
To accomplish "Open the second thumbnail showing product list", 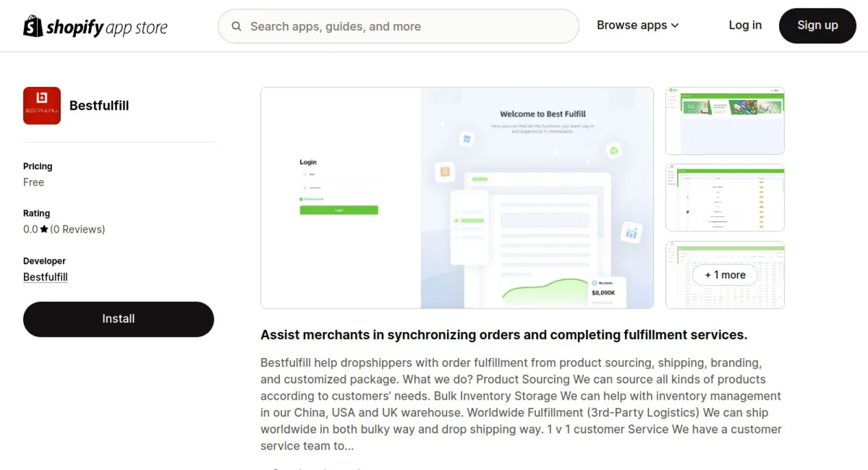I will tap(725, 198).
